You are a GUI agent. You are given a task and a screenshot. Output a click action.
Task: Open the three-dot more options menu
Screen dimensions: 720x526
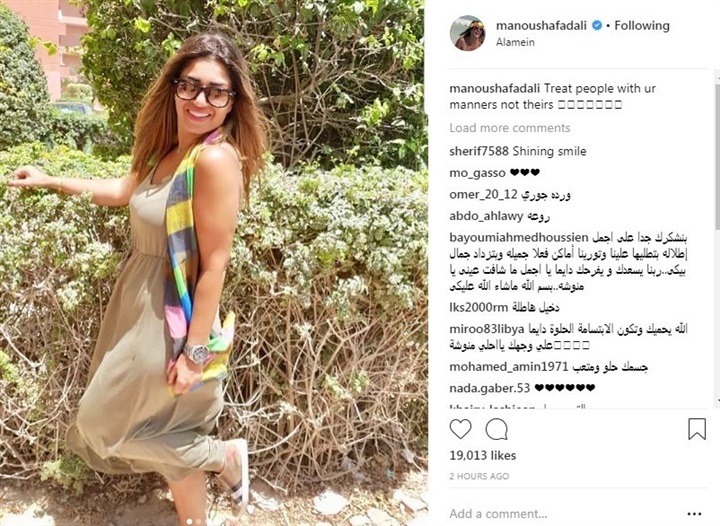694,514
